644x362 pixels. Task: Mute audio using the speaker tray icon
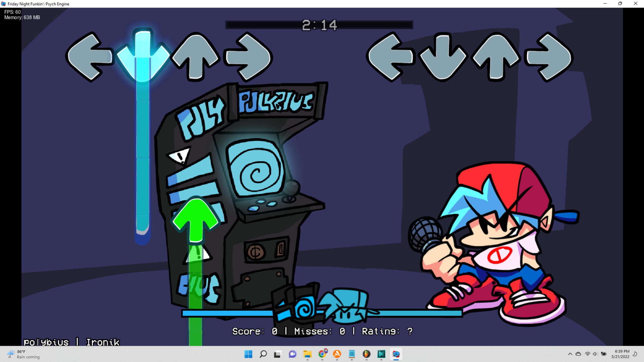[x=596, y=354]
